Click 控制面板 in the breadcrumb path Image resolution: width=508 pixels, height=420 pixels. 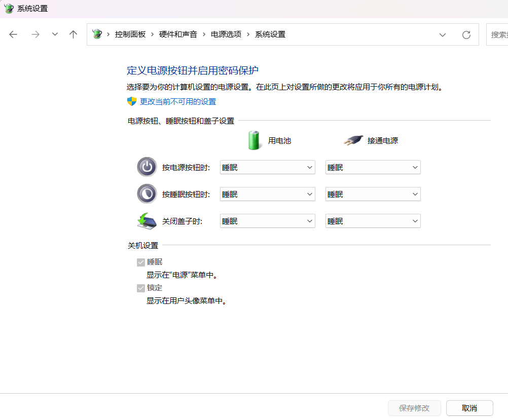tap(130, 34)
